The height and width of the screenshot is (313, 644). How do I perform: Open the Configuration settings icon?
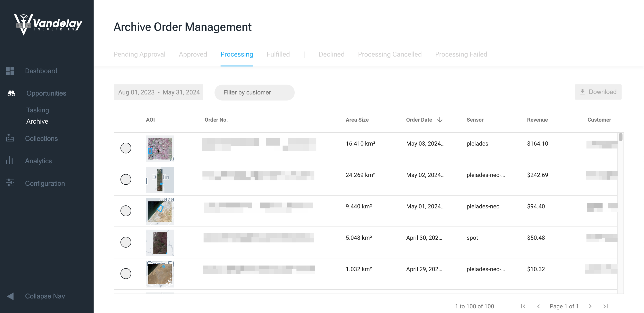point(10,183)
